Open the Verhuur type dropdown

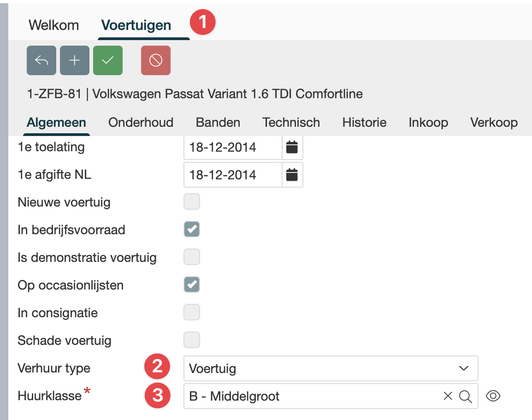[330, 368]
